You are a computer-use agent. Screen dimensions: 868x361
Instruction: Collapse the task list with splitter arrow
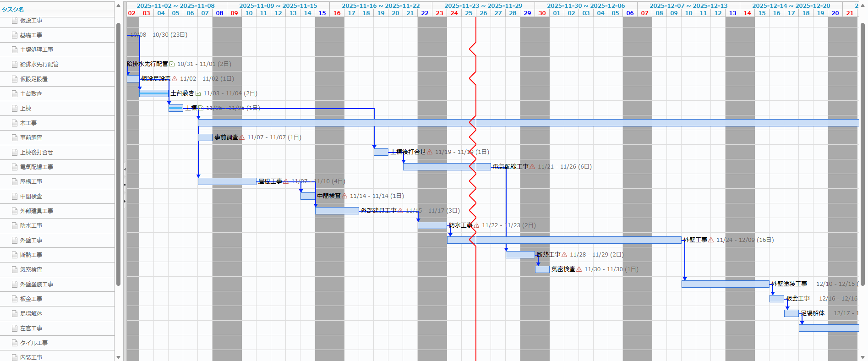(x=125, y=169)
